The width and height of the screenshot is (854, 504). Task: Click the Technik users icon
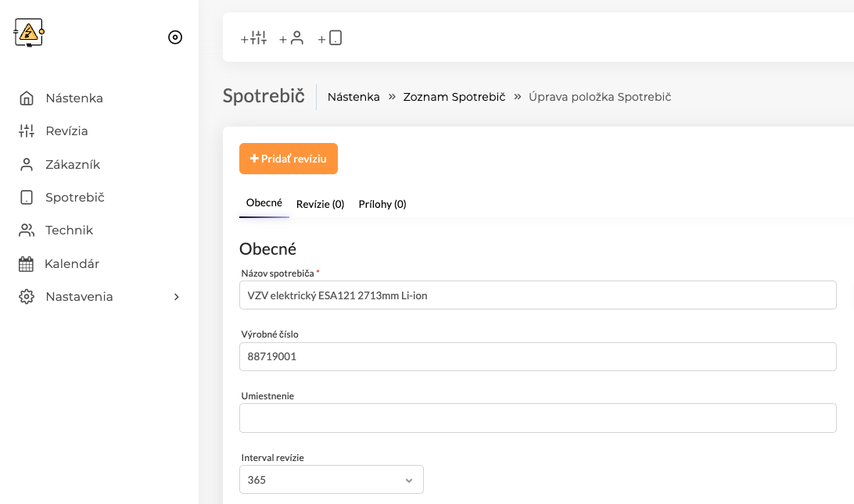tap(27, 231)
